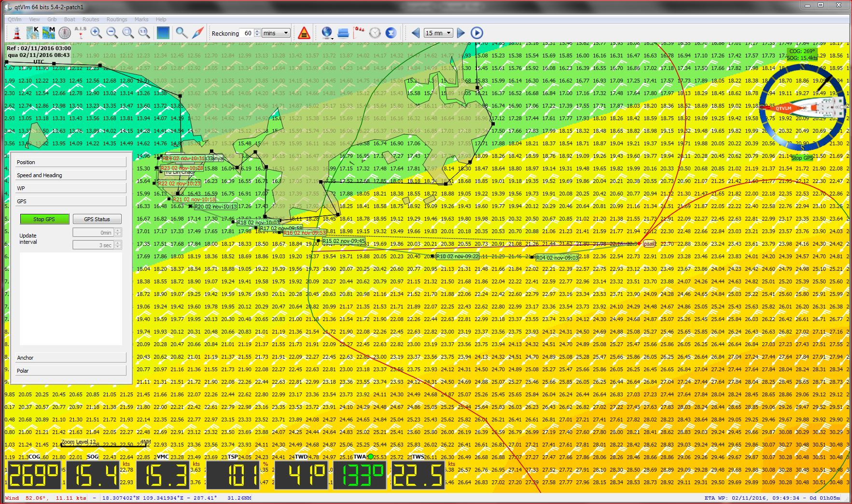Click the R15 02 nov-09:45 route label
852x504 pixels.
344,240
